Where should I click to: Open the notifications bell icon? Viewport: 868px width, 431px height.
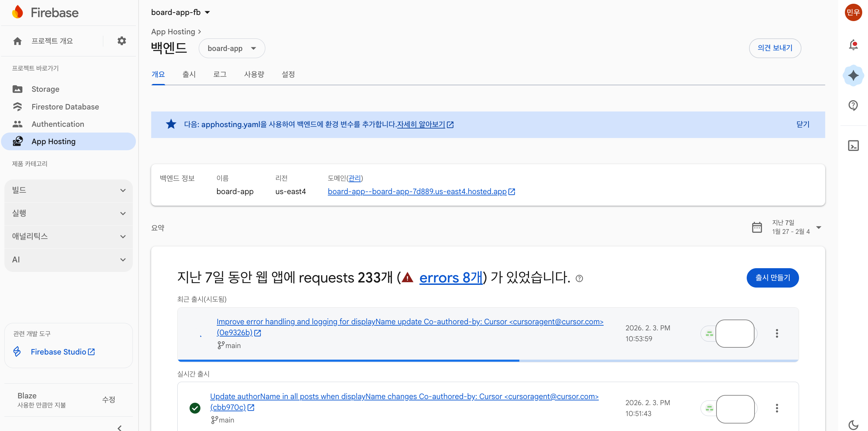point(853,45)
